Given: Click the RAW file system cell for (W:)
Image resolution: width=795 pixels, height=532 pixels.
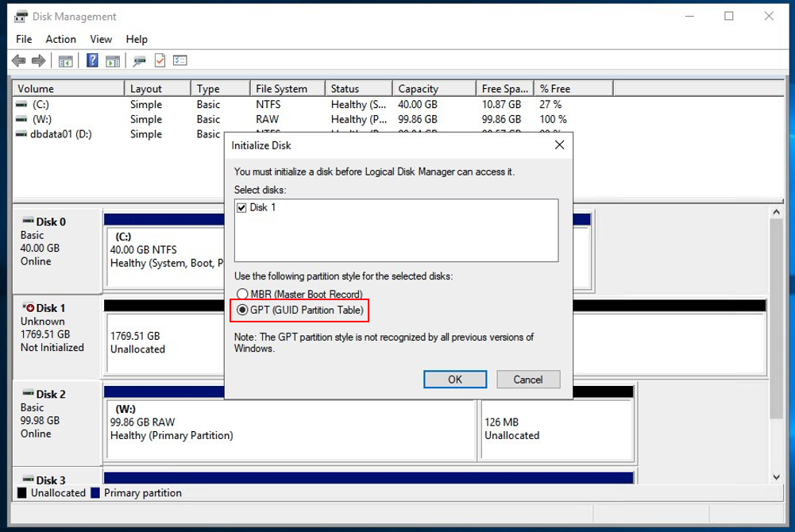Looking at the screenshot, I should tap(267, 120).
